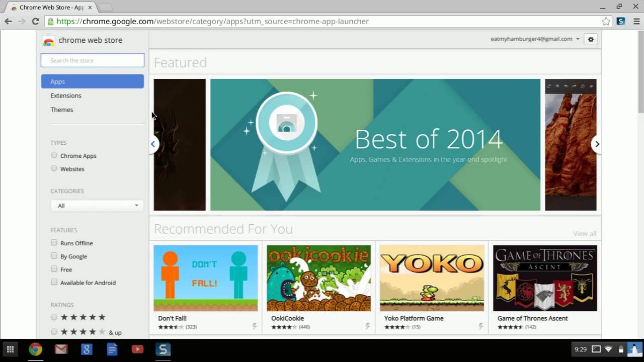Open Gmail from the shelf
644x362 pixels.
coord(61,349)
